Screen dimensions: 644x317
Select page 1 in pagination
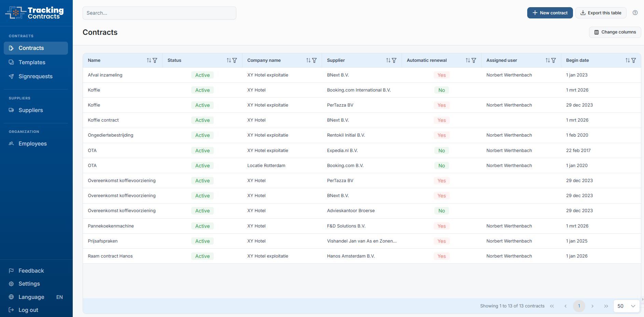[579, 306]
